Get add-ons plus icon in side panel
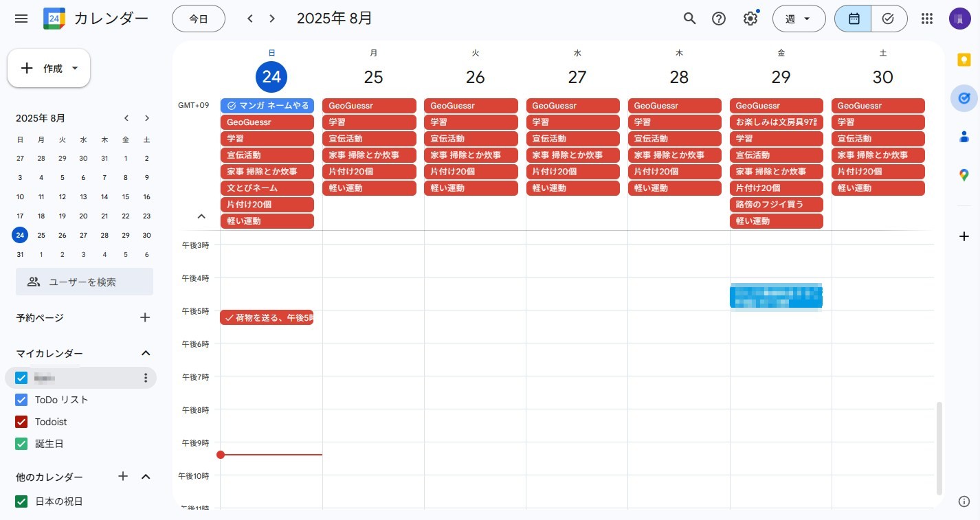Viewport: 980px width, 520px height. coord(964,236)
